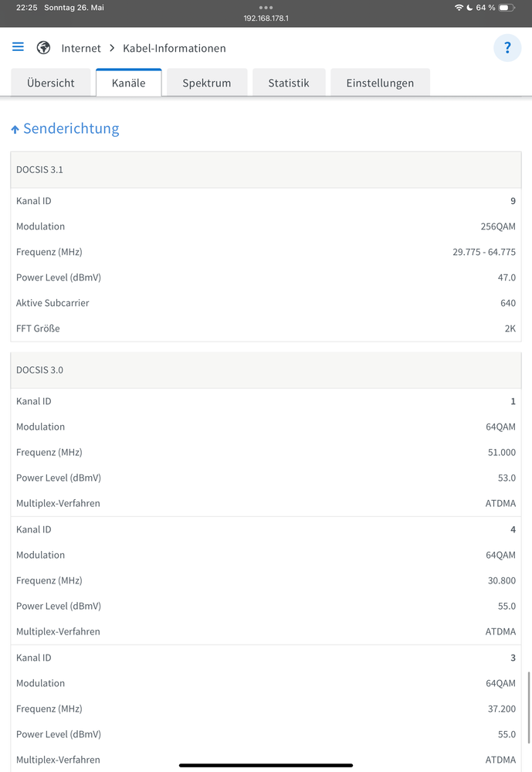Tap the DOCSIS 3.1 table header
Viewport: 532px width, 772px height.
coord(266,169)
